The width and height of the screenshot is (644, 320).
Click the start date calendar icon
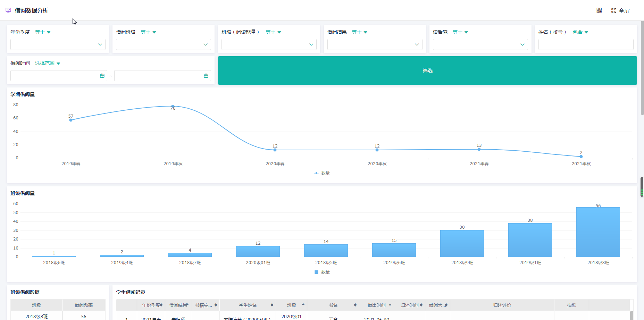point(102,76)
